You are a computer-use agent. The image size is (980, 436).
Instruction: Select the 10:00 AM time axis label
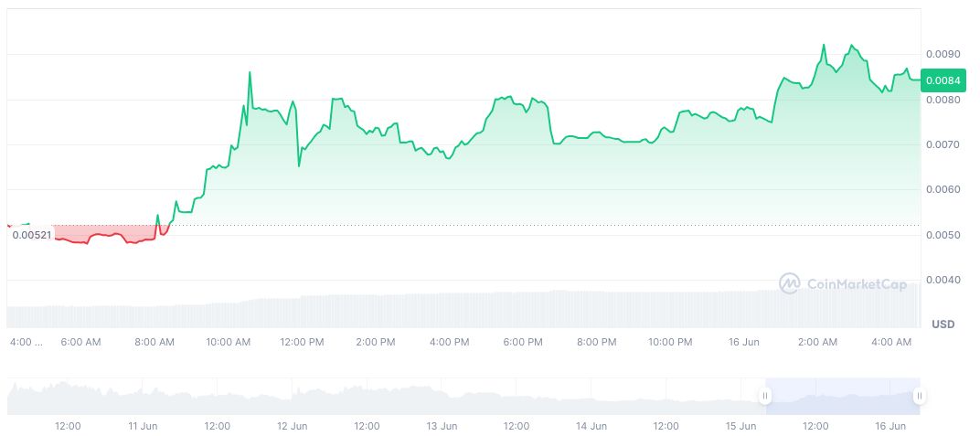(x=228, y=342)
